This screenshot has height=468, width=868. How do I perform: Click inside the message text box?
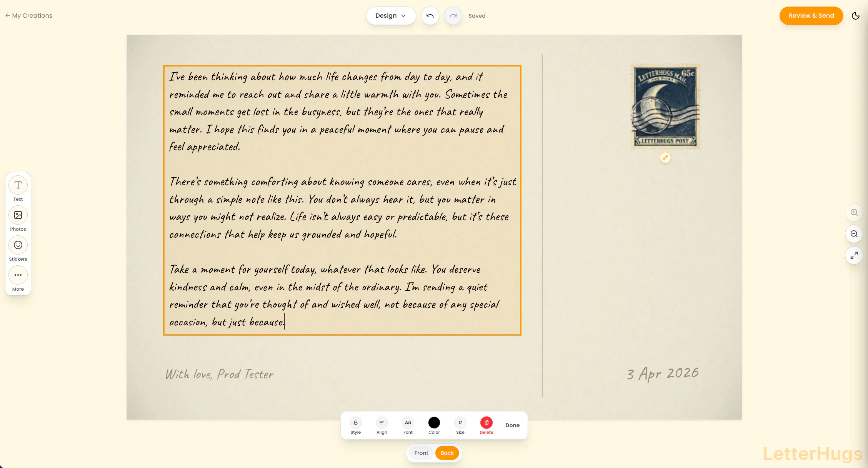pyautogui.click(x=342, y=200)
